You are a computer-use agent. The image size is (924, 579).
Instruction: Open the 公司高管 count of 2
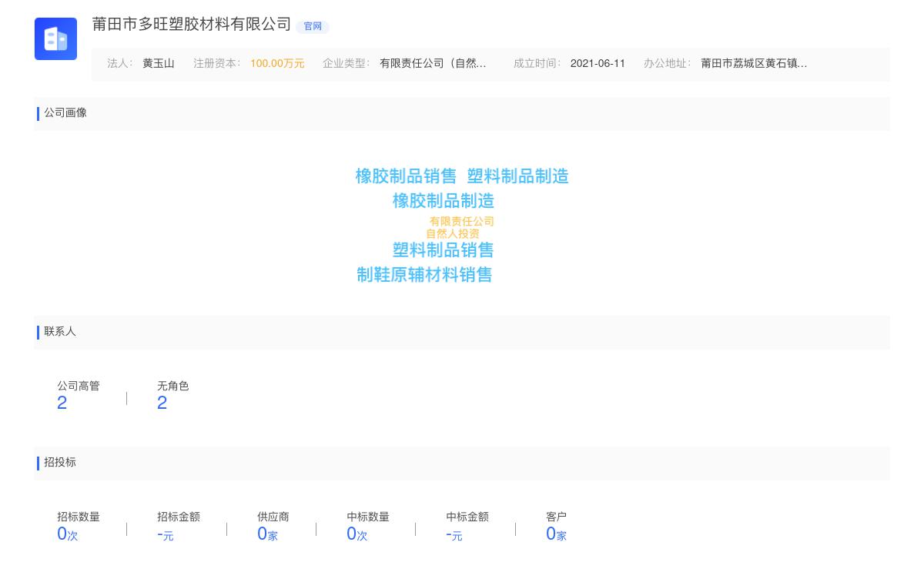point(62,403)
